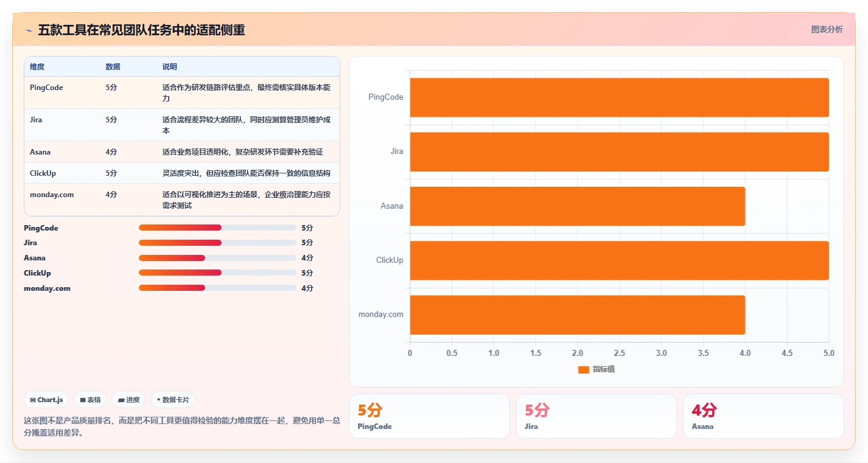Click the Jira bar in the chart

(x=619, y=151)
